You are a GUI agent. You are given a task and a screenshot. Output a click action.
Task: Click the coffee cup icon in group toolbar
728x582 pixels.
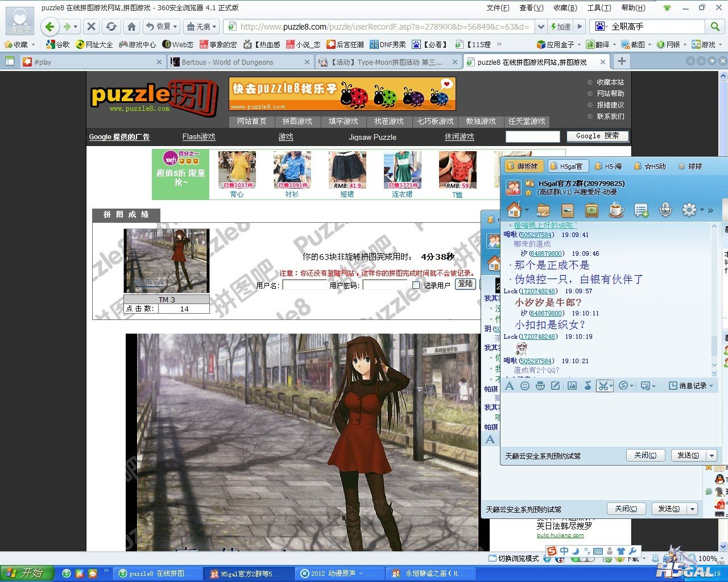click(616, 210)
